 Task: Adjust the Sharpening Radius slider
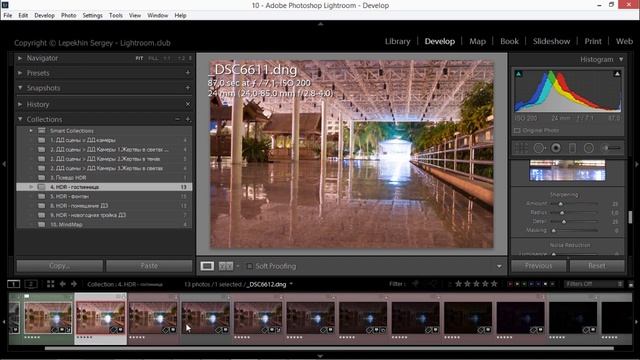pos(562,213)
